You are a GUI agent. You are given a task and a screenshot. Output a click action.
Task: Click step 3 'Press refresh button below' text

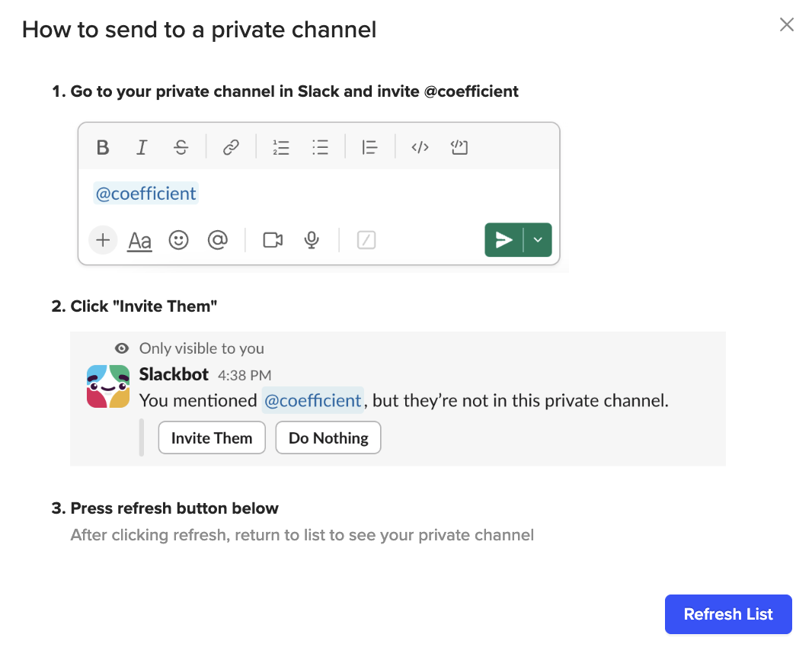165,508
